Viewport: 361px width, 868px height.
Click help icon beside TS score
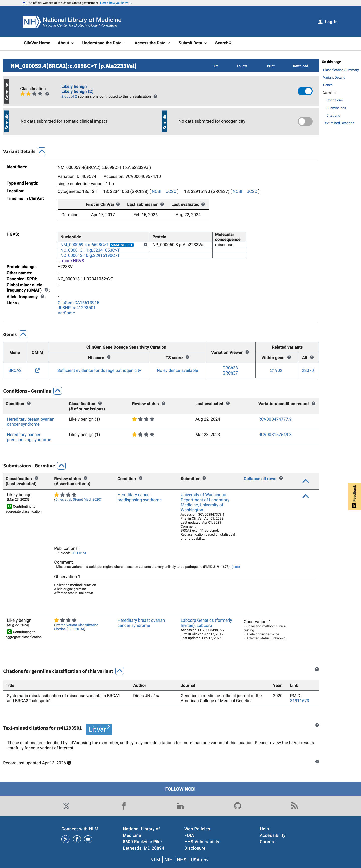[x=188, y=357]
